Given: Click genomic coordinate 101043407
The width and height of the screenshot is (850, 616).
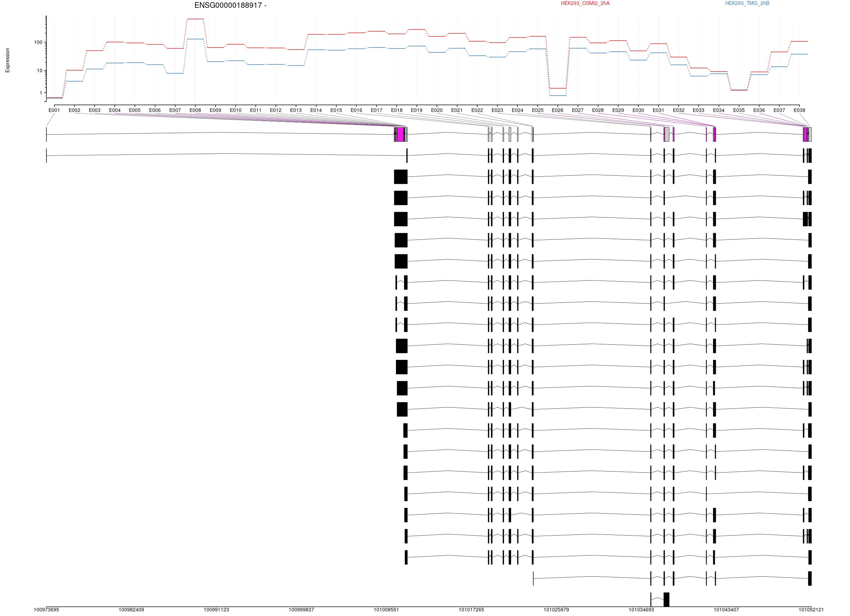Looking at the screenshot, I should (x=726, y=610).
